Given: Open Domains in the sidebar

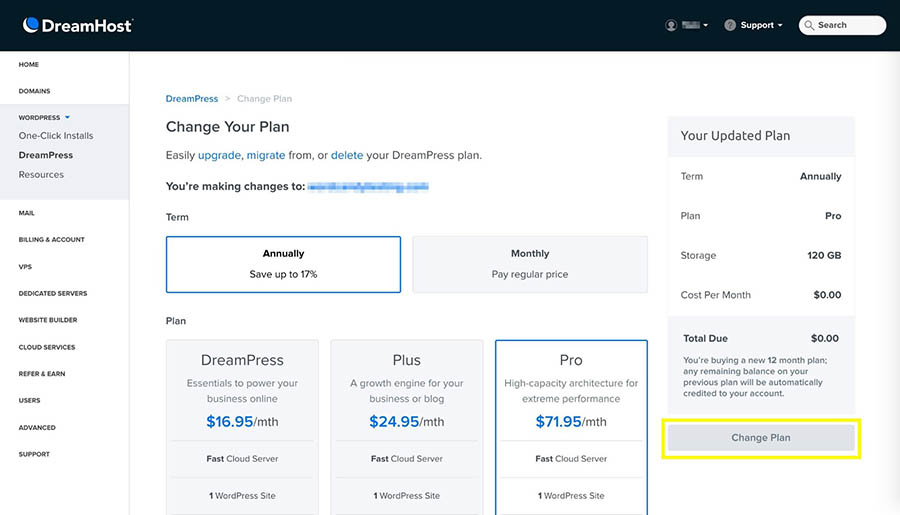Looking at the screenshot, I should (34, 91).
